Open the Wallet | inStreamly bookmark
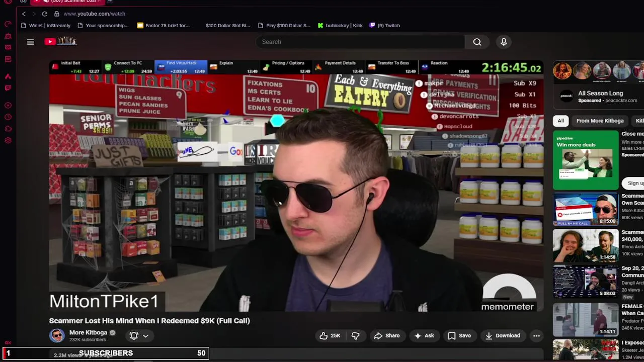644x362 pixels. click(46, 25)
